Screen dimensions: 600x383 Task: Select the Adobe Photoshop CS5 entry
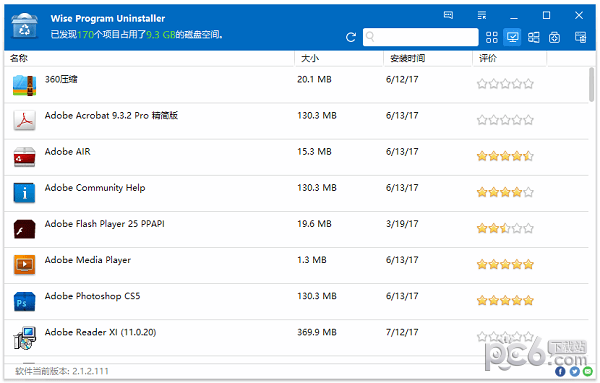pyautogui.click(x=296, y=302)
